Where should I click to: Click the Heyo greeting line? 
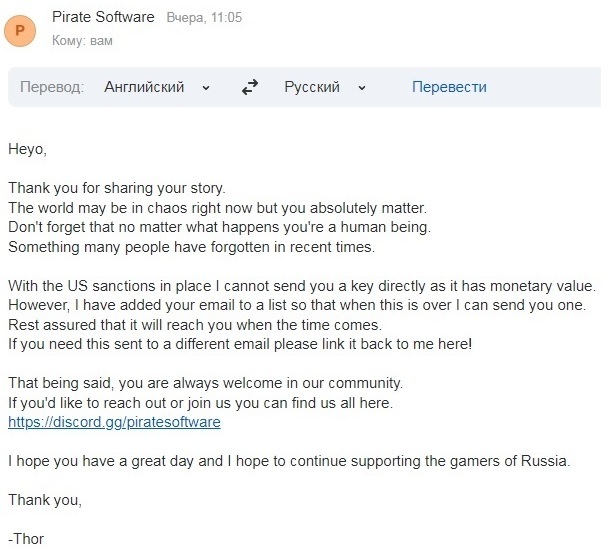tap(27, 149)
